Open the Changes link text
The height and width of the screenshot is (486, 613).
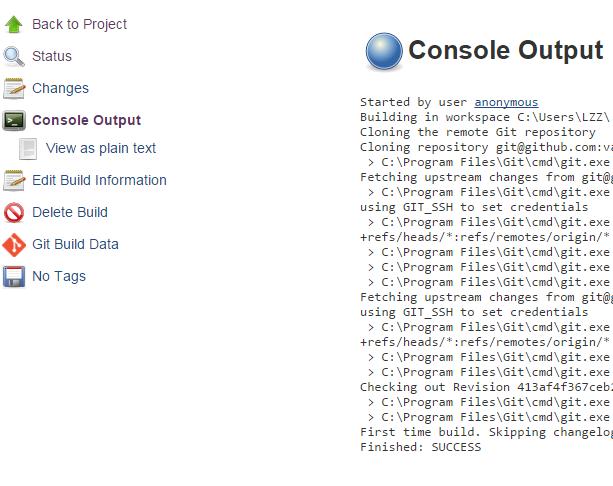[x=60, y=88]
